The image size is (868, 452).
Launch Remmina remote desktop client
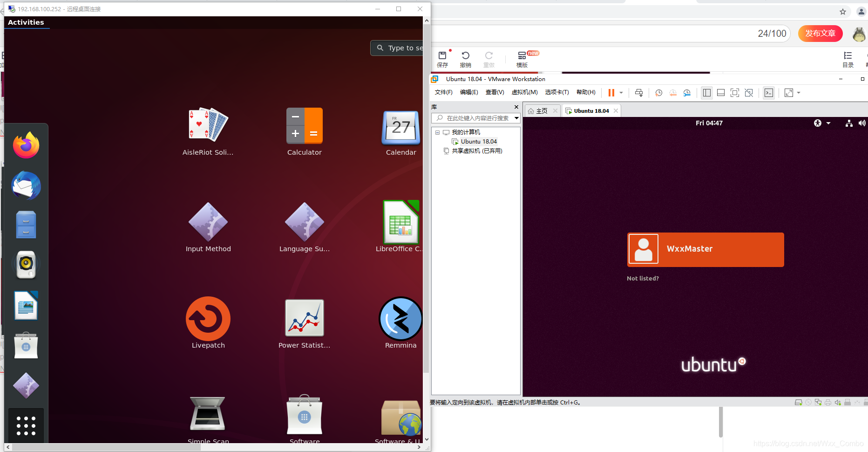(x=401, y=323)
